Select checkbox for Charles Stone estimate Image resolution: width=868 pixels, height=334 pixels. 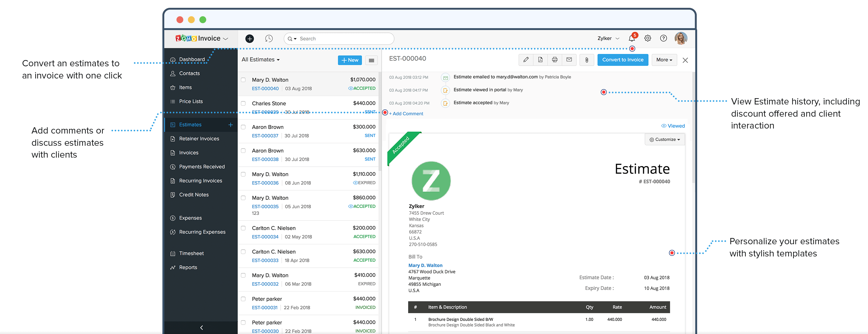click(x=243, y=104)
